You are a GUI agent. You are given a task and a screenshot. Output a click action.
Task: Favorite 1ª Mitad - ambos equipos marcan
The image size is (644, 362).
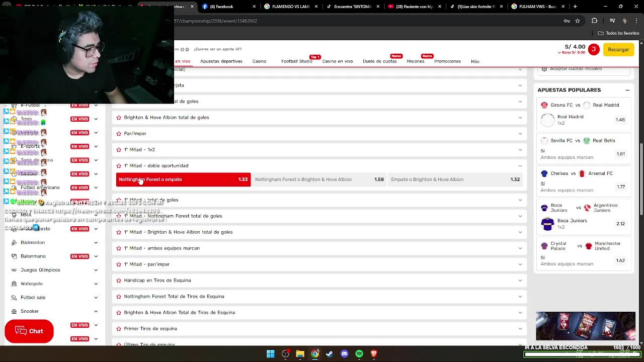pyautogui.click(x=119, y=248)
